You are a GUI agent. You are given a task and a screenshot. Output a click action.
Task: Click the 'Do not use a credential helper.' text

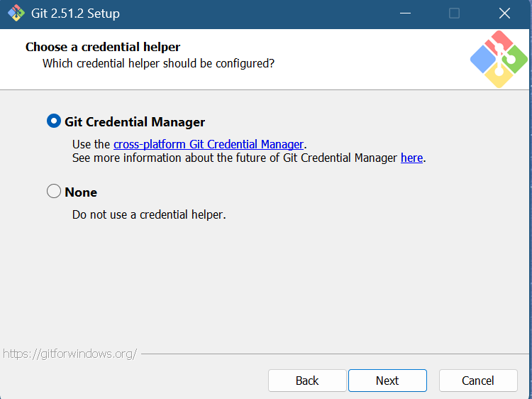[x=149, y=214]
